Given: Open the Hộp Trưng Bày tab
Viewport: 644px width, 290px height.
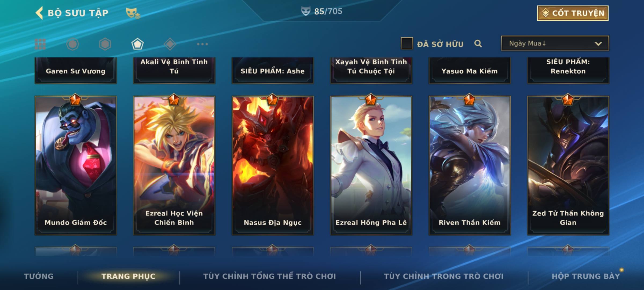Looking at the screenshot, I should point(586,276).
